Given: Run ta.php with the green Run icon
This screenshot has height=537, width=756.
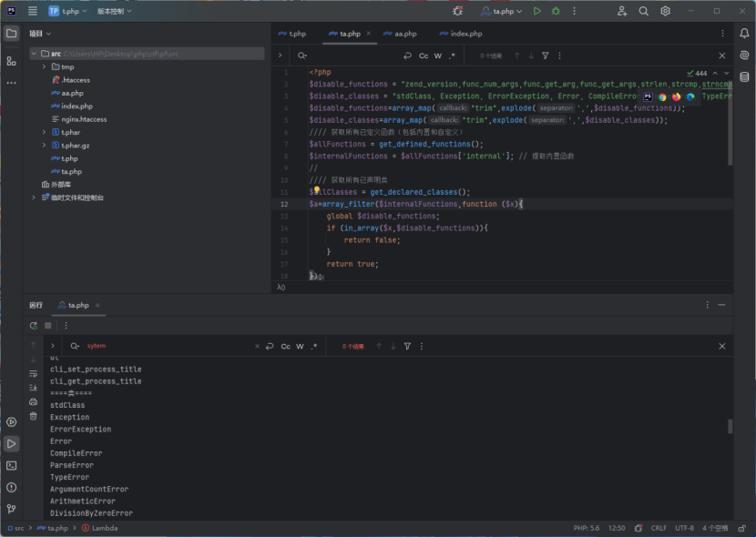Looking at the screenshot, I should (x=537, y=11).
